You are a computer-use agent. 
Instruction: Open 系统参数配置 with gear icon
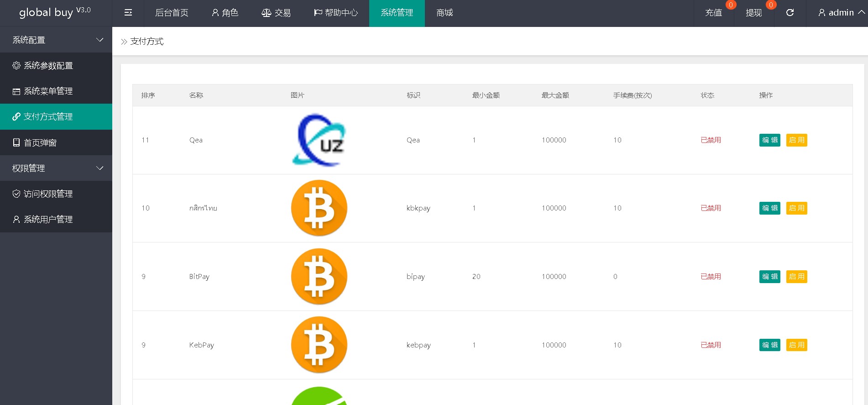point(48,66)
